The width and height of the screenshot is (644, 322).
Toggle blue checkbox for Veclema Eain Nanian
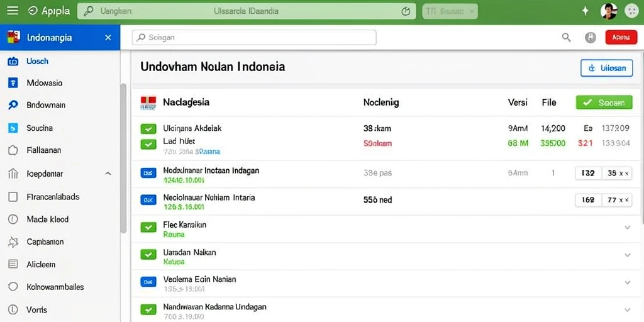pos(148,282)
